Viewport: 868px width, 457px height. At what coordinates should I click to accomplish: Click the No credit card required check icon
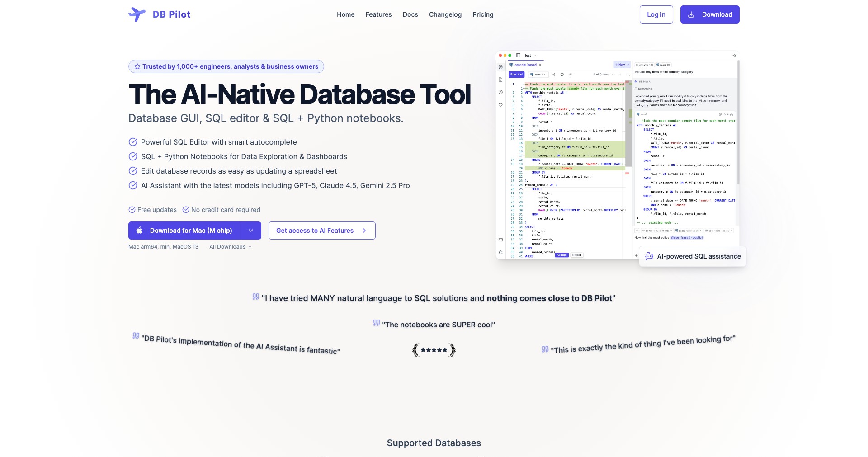(x=186, y=210)
